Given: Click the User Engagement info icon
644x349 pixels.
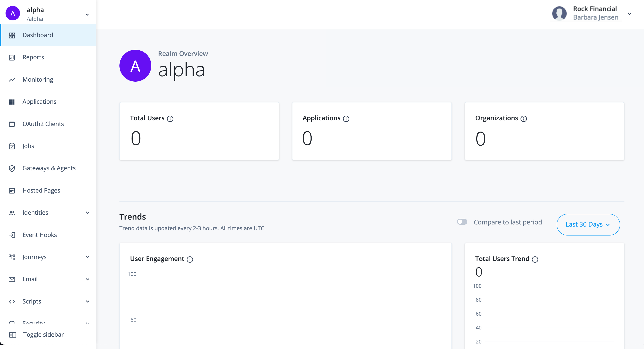Looking at the screenshot, I should point(190,260).
